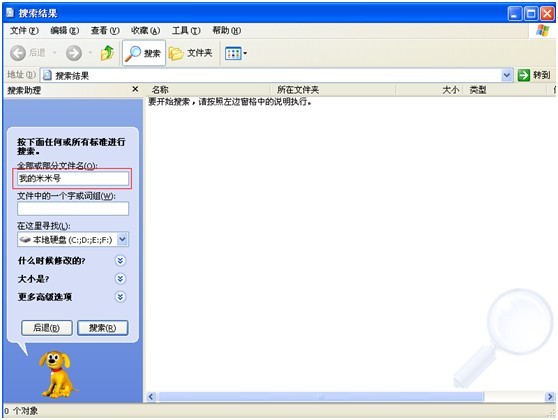Click the horizontal scrollbar right arrow
This screenshot has height=420, width=558.
[x=550, y=396]
